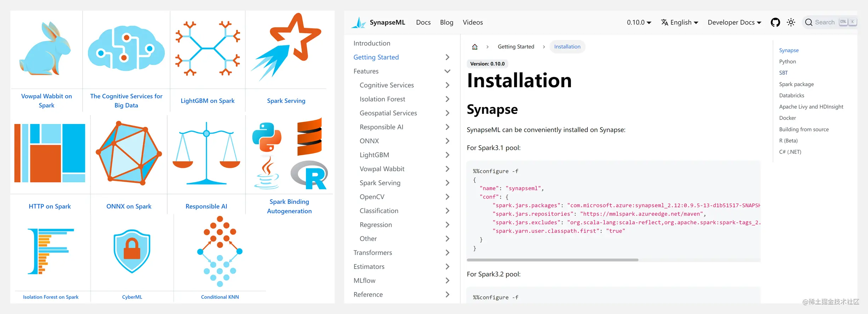Open Reference in the sidebar
The height and width of the screenshot is (314, 868).
[x=368, y=295]
